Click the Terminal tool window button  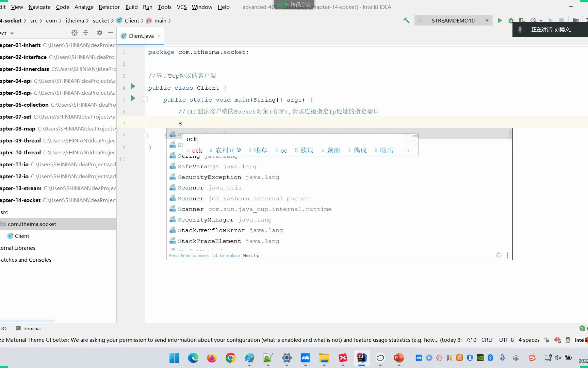pos(28,328)
